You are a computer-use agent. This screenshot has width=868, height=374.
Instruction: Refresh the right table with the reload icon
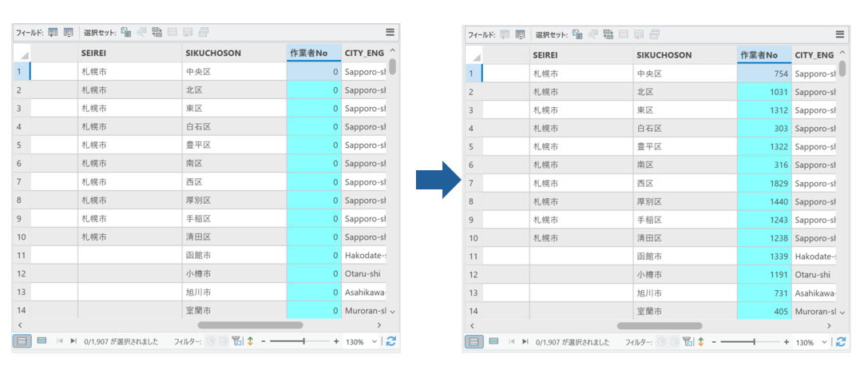[x=840, y=342]
